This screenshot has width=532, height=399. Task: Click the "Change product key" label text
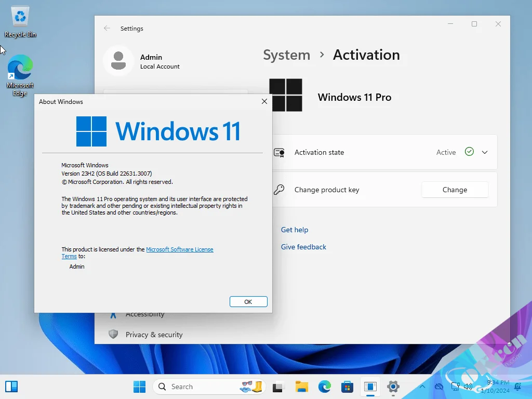coord(327,190)
